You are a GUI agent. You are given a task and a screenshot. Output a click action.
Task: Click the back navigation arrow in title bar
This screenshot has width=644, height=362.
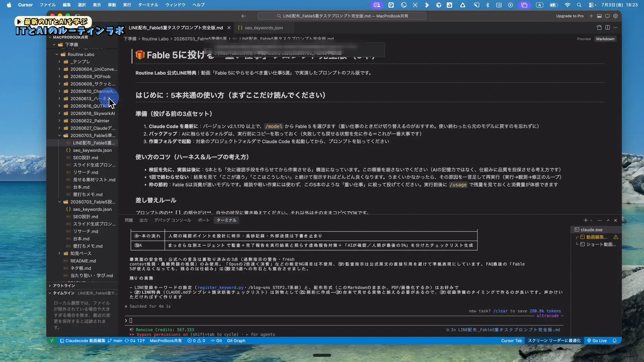(244, 16)
